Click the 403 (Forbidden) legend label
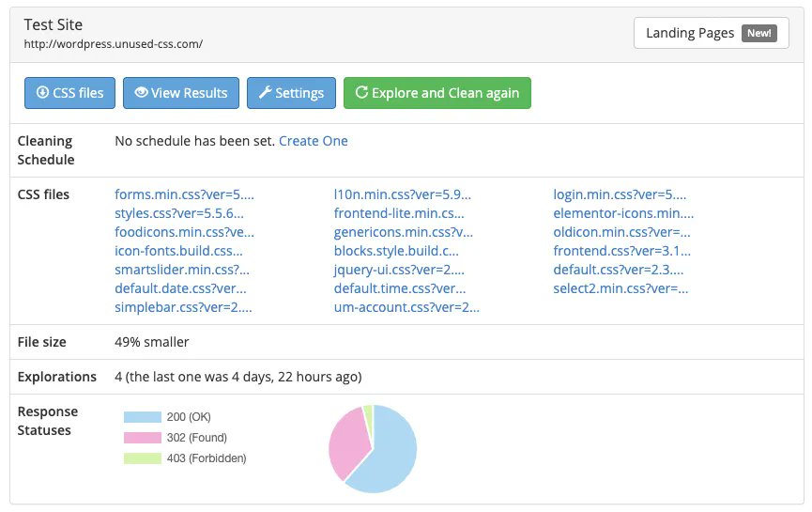This screenshot has height=512, width=812. click(207, 458)
